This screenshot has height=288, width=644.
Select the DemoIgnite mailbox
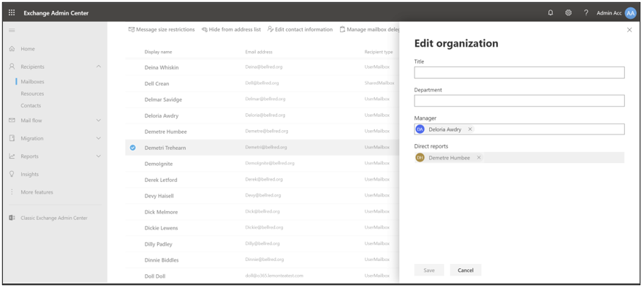coord(262,164)
